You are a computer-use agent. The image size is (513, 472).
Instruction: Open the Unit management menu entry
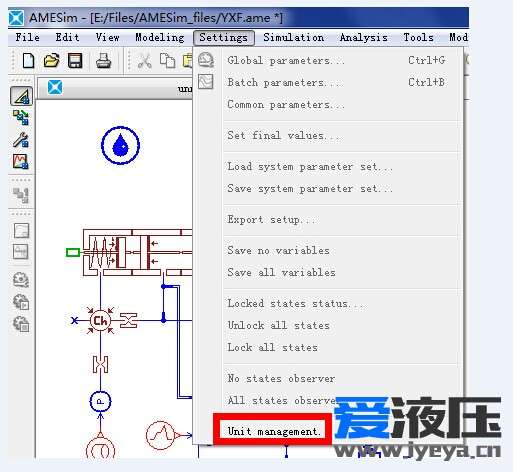(274, 431)
